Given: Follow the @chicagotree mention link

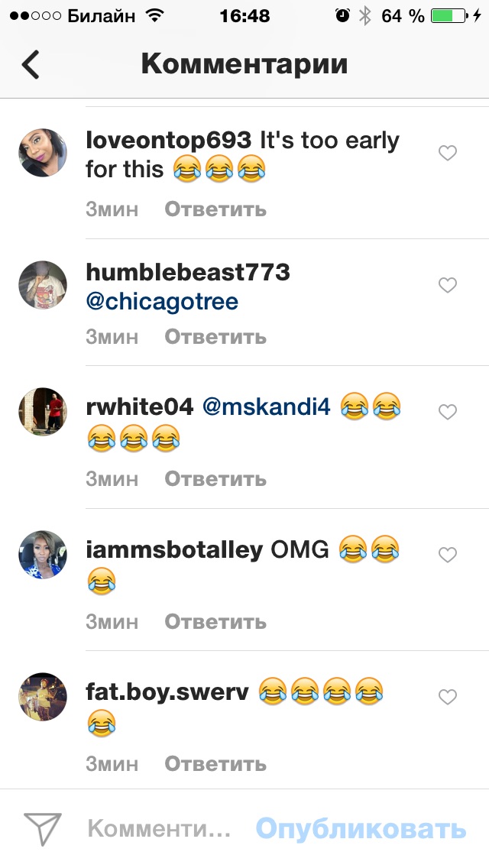Looking at the screenshot, I should point(162,303).
